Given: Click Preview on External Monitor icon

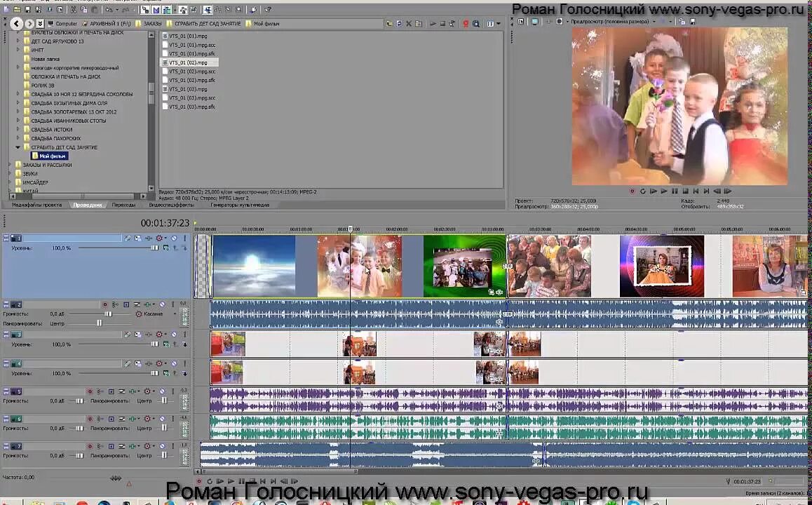Looking at the screenshot, I should 535,22.
